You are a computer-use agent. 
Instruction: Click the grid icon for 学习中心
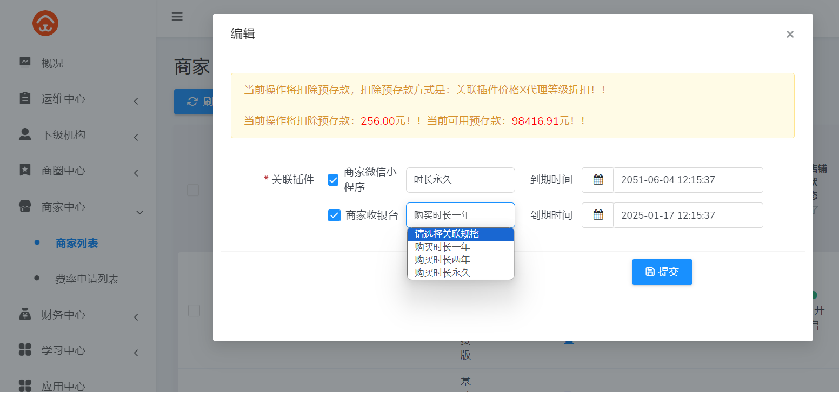click(x=25, y=350)
